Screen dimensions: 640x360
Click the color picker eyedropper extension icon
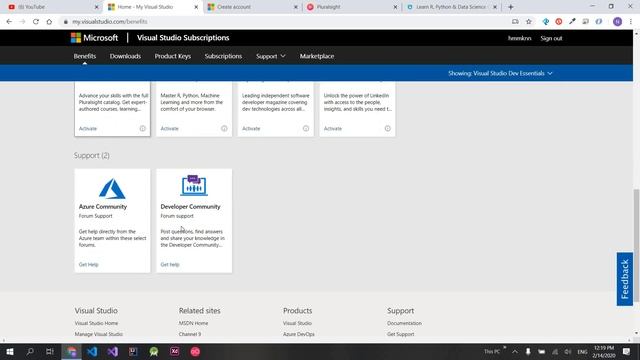click(x=572, y=22)
